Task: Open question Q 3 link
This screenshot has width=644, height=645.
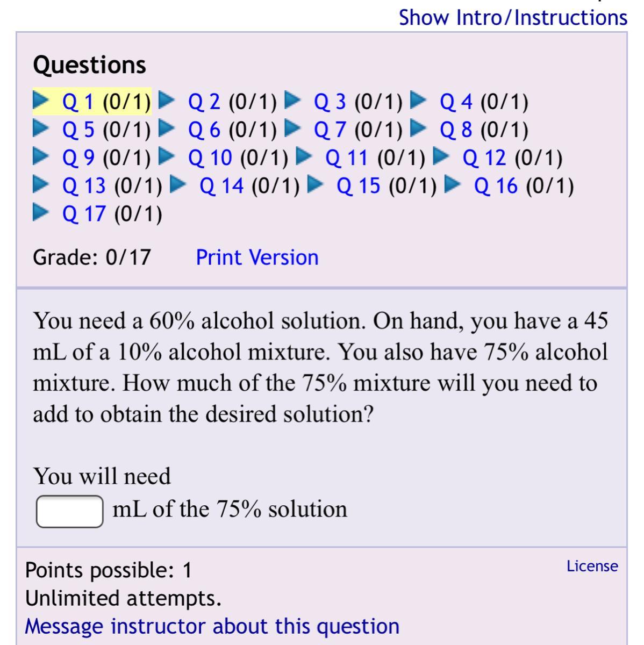Action: [330, 101]
